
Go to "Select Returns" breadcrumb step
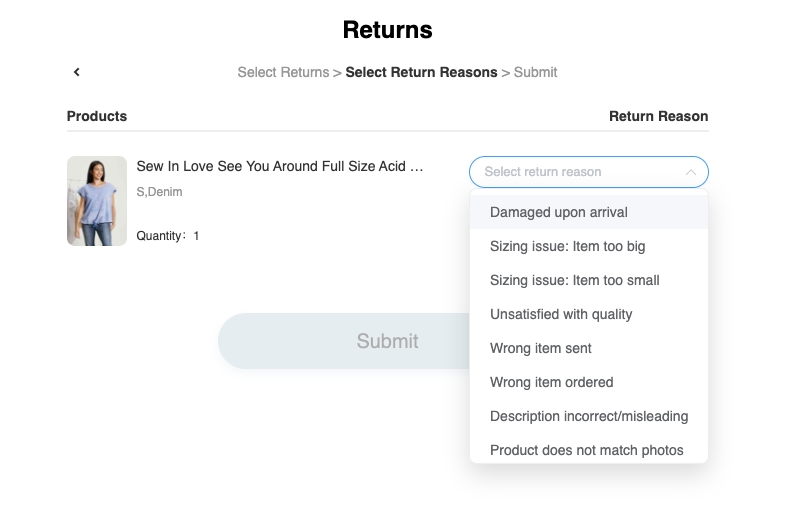(283, 72)
